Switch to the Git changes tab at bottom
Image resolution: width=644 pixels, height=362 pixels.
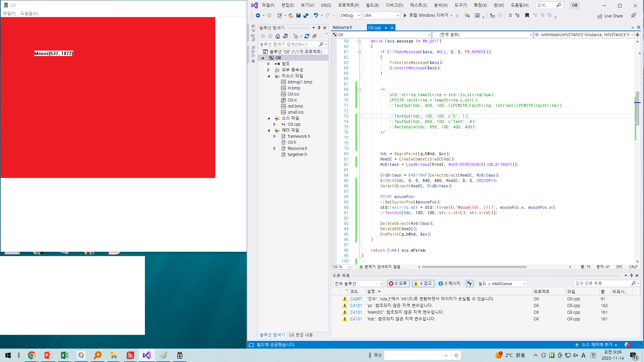click(x=301, y=335)
